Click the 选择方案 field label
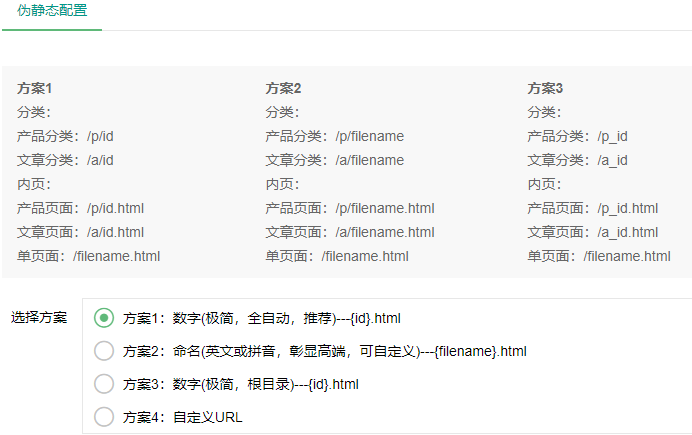This screenshot has width=692, height=435. point(39,318)
